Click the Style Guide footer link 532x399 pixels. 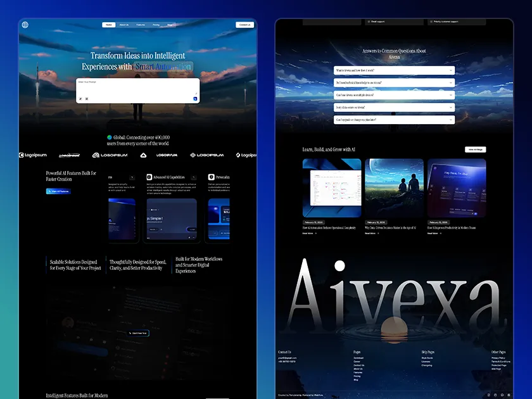pos(427,358)
